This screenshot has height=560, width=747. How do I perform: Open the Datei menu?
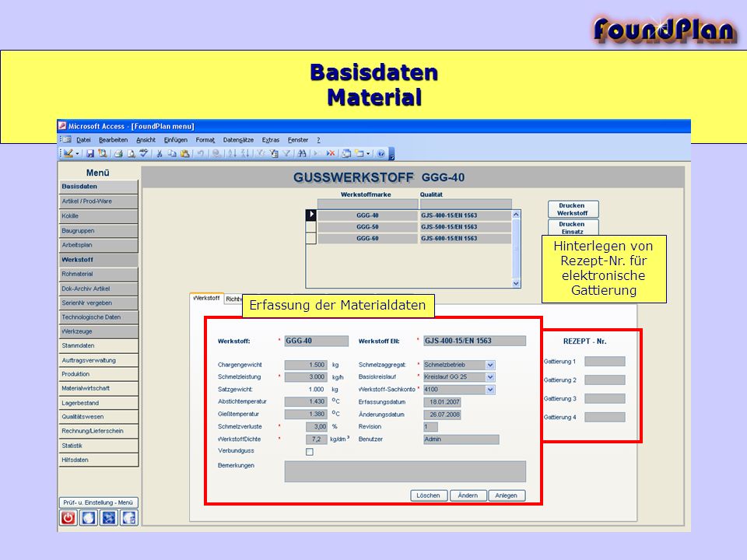[x=83, y=140]
